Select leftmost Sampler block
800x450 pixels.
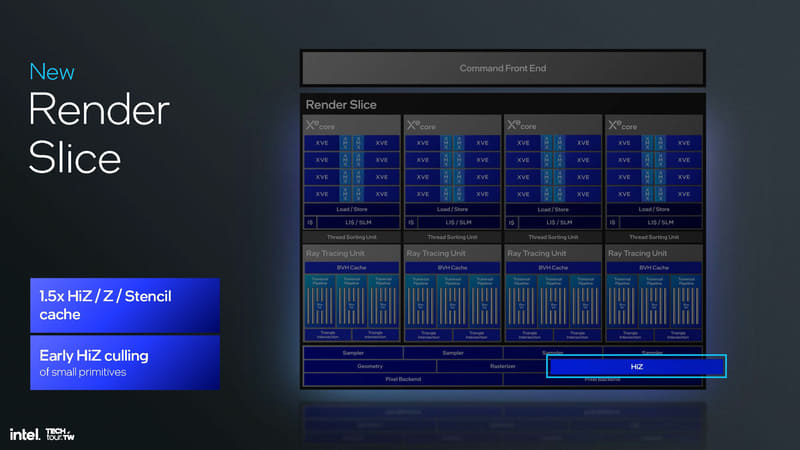pos(353,353)
